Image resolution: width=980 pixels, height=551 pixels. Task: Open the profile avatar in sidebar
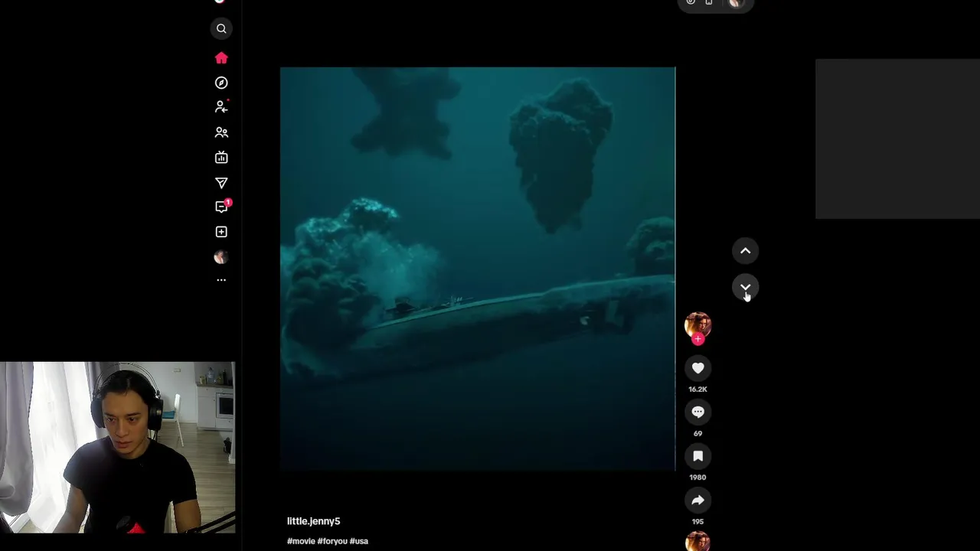click(x=221, y=257)
